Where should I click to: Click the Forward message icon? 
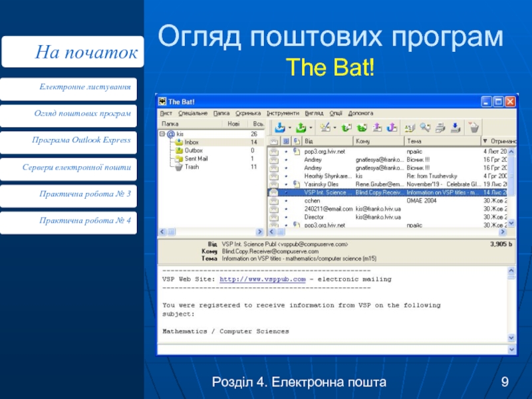(377, 128)
